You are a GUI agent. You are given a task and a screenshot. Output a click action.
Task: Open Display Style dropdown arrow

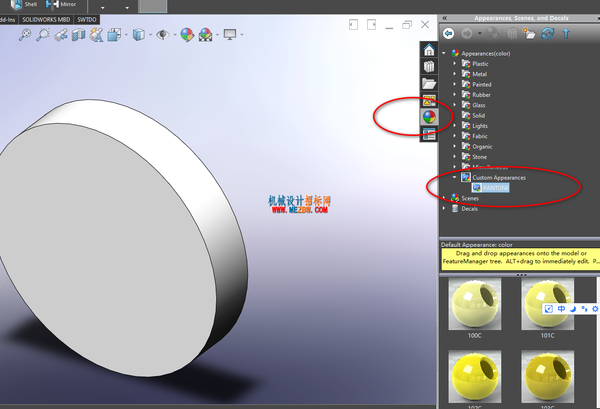pyautogui.click(x=150, y=35)
